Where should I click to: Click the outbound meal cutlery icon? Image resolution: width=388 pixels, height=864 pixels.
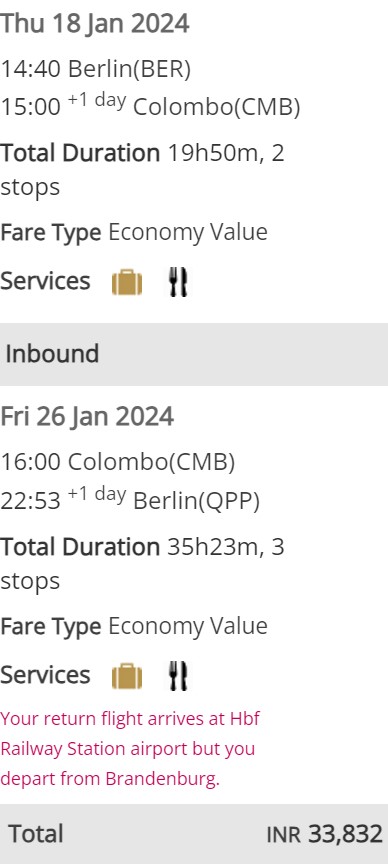tap(178, 283)
